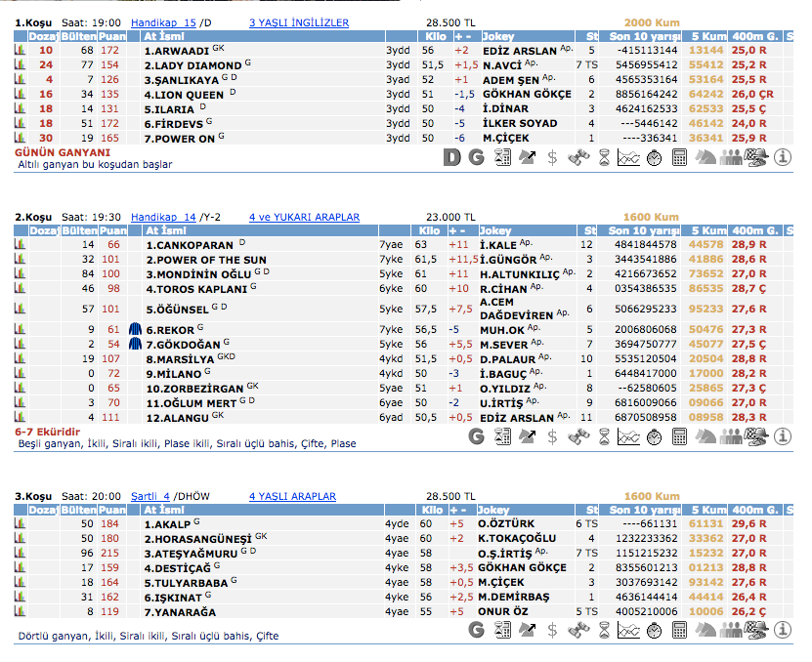Follow the 4 ve YUKARI ARAPLAR link
This screenshot has height=662, width=812.
pyautogui.click(x=304, y=217)
